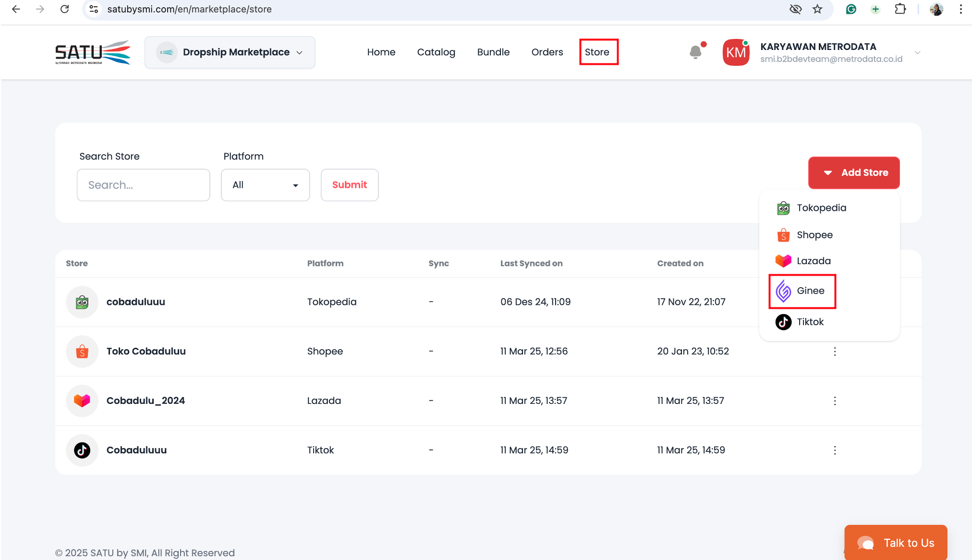Viewport: 972px width, 560px height.
Task: Open three-dot menu for the Tiktok store row
Action: pos(835,450)
